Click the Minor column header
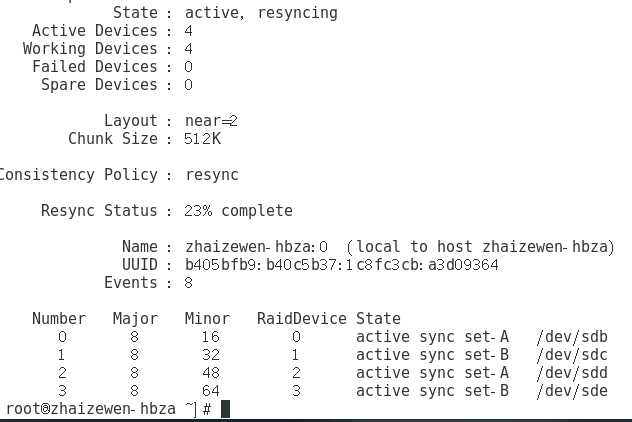Screen dimensions: 632x422 click(207, 319)
